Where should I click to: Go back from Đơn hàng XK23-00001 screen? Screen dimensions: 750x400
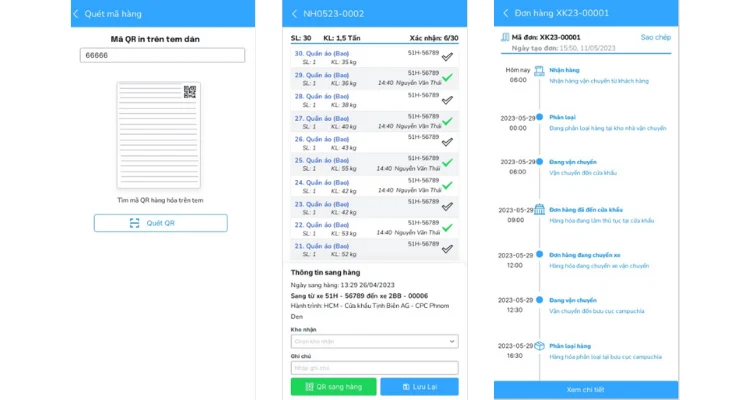point(506,13)
